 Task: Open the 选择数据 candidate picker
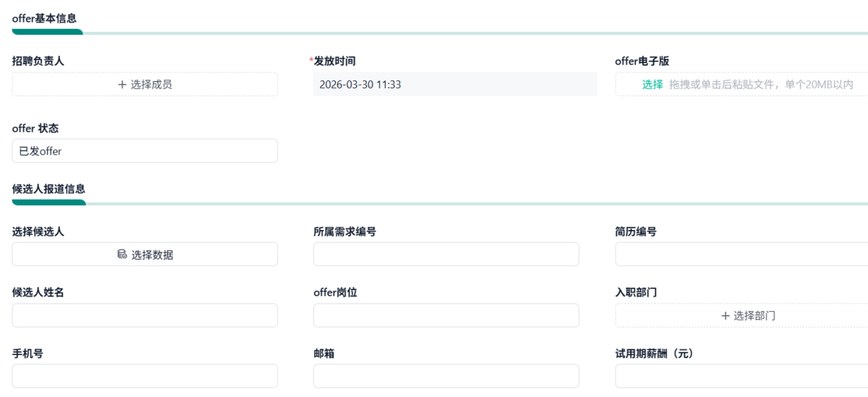(x=145, y=255)
